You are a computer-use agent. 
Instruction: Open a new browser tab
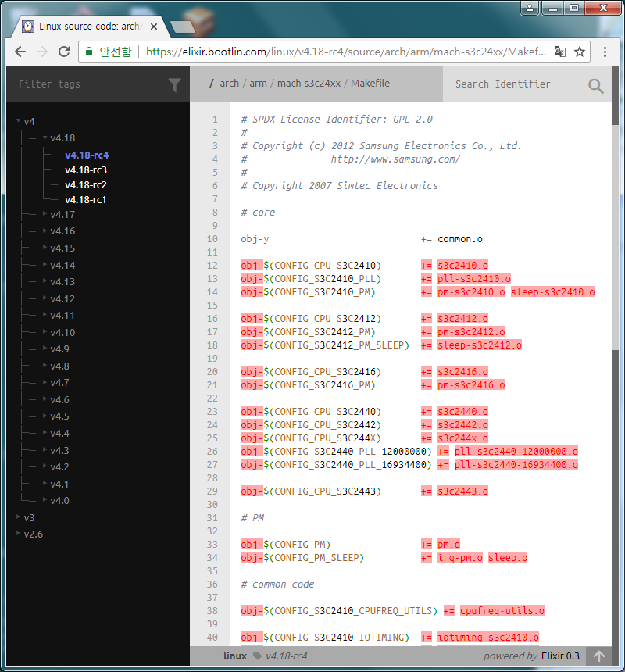tap(183, 27)
